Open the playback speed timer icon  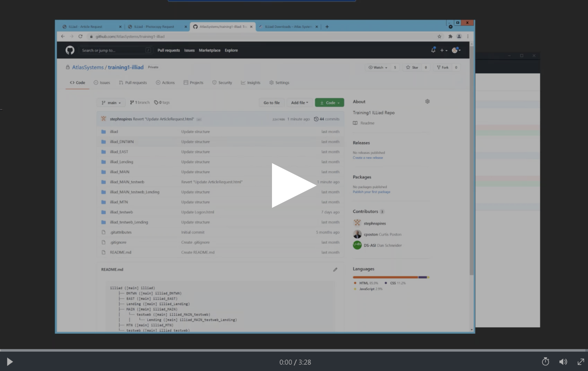(x=545, y=362)
